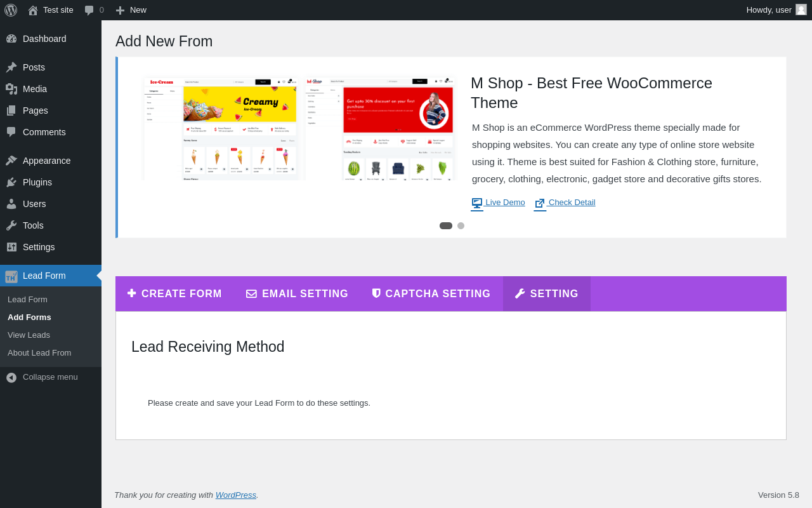Open the Appearance menu item
812x508 pixels.
51,161
